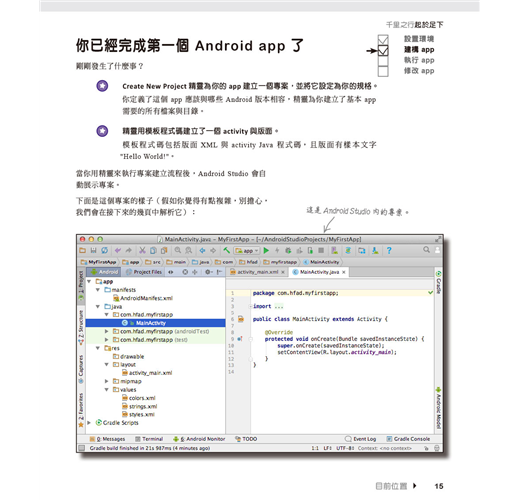Open the Event Log button

pos(361,439)
